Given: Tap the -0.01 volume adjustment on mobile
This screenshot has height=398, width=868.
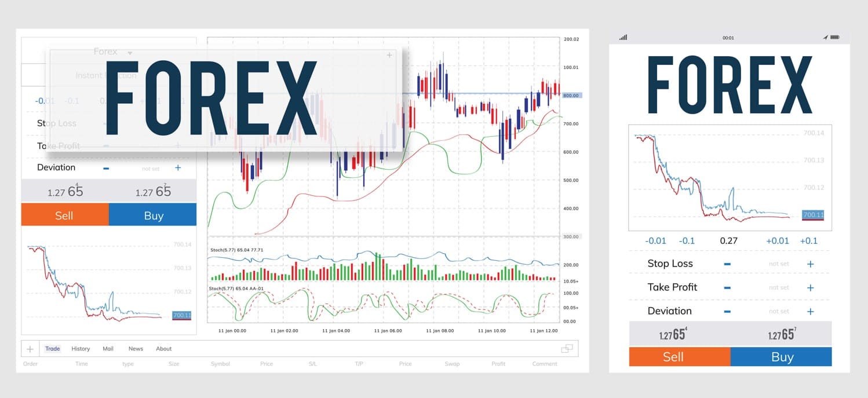Looking at the screenshot, I should point(655,240).
